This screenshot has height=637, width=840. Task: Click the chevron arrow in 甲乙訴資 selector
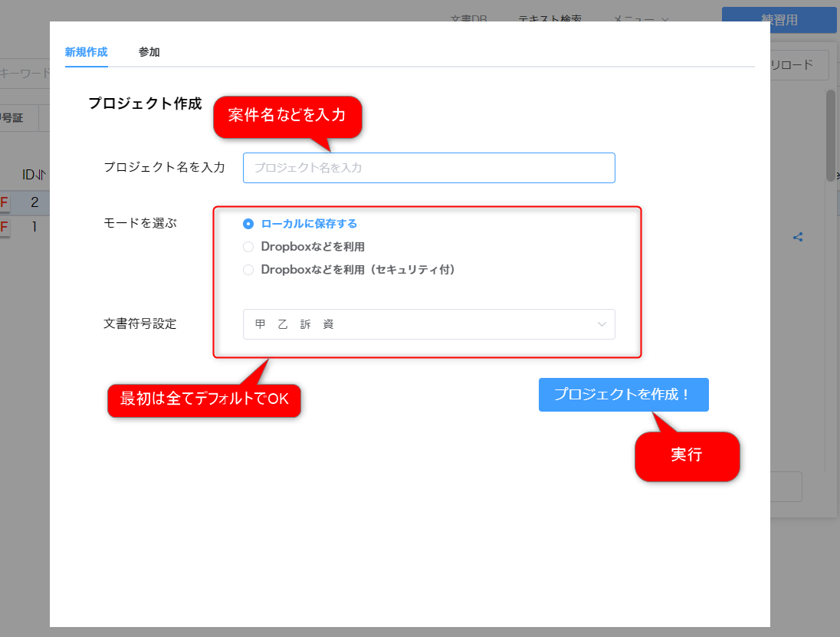point(602,324)
